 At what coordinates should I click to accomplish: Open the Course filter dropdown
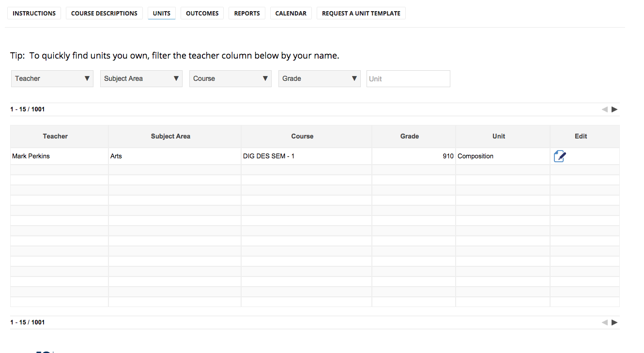pyautogui.click(x=230, y=78)
